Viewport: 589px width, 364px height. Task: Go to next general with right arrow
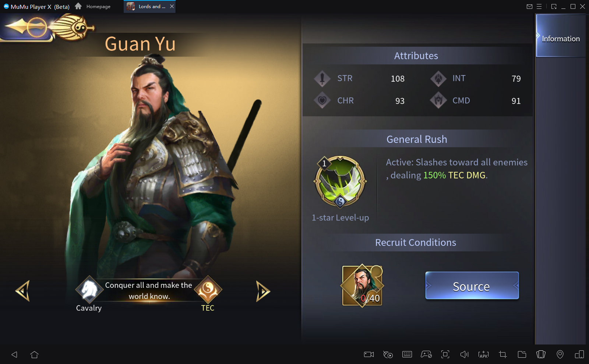(263, 291)
